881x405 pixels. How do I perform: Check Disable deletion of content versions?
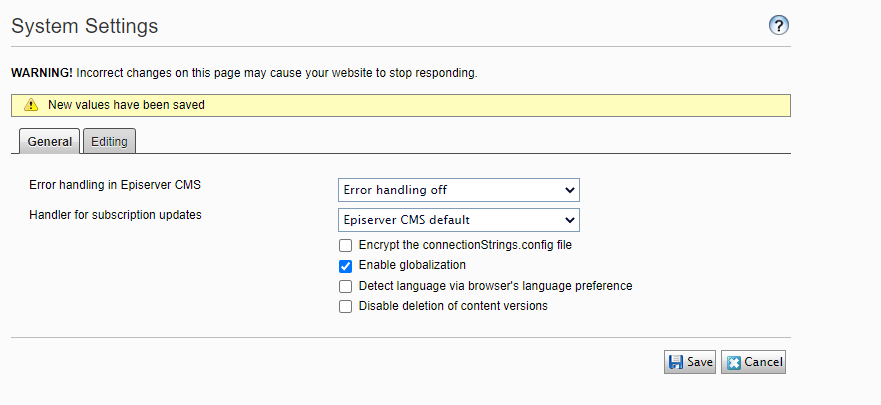(346, 307)
